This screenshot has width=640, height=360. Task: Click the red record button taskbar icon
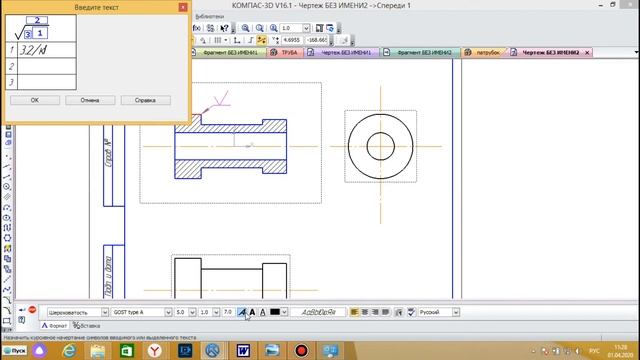click(301, 351)
